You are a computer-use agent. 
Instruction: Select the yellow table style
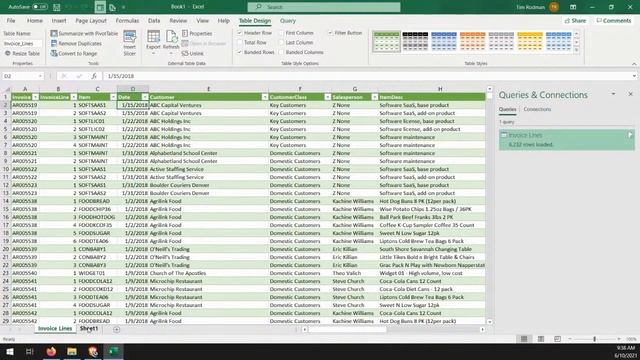tap(530, 42)
